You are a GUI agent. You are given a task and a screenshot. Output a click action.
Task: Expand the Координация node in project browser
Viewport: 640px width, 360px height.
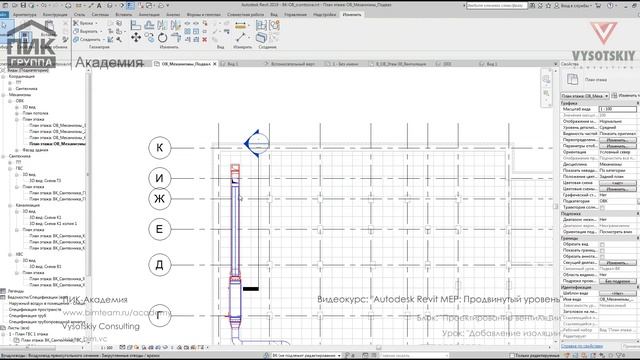click(x=4, y=76)
